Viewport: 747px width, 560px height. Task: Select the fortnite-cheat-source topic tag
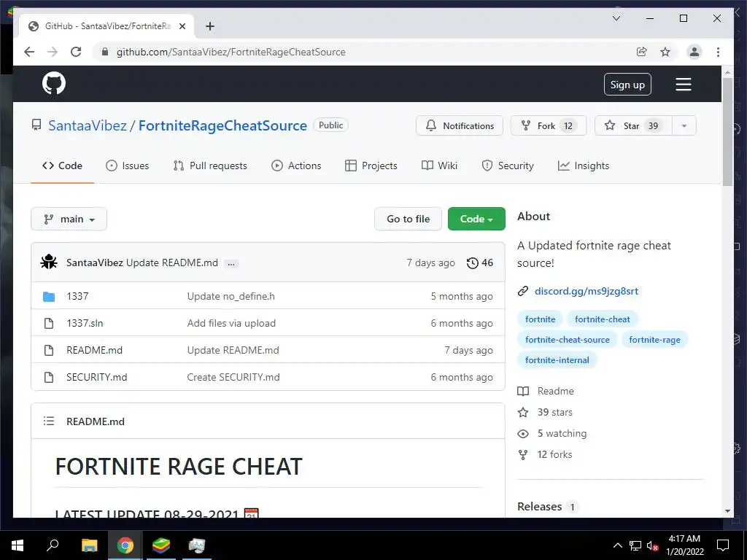click(x=567, y=340)
